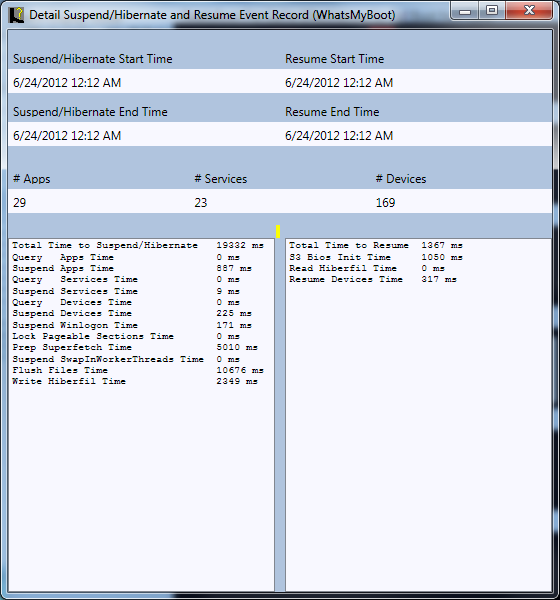The height and width of the screenshot is (600, 560).
Task: Click the Write Hiberfil Time entry
Action: point(135,381)
